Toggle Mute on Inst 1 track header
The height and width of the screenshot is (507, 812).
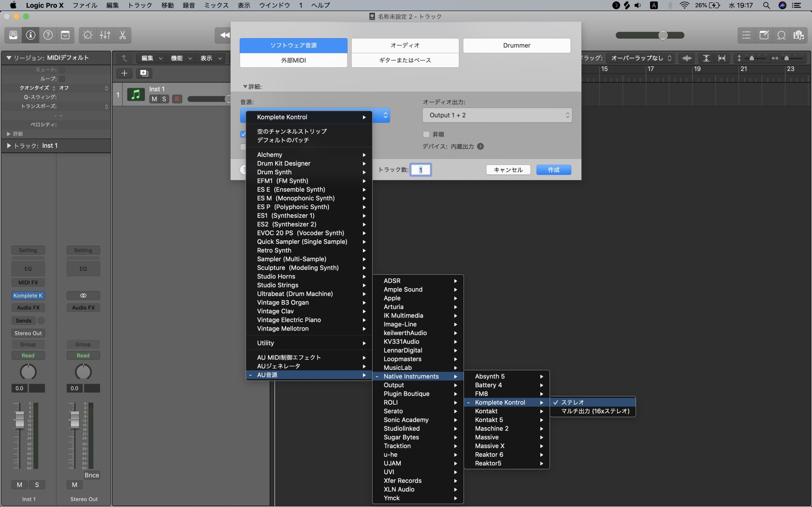point(154,99)
